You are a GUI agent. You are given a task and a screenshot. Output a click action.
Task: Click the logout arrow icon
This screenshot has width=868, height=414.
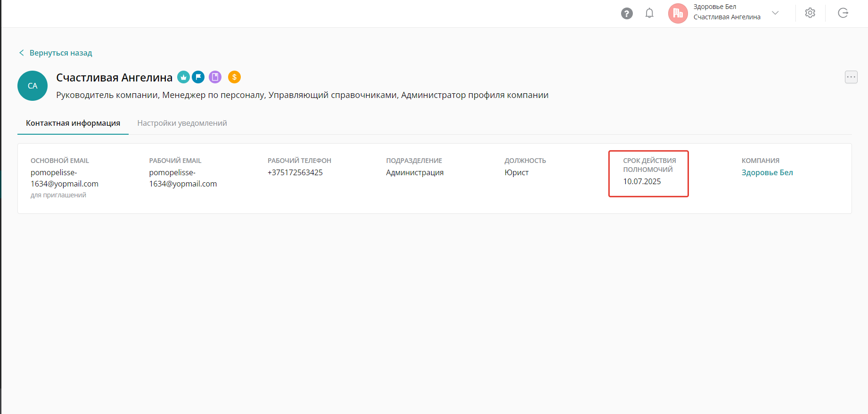click(x=843, y=13)
